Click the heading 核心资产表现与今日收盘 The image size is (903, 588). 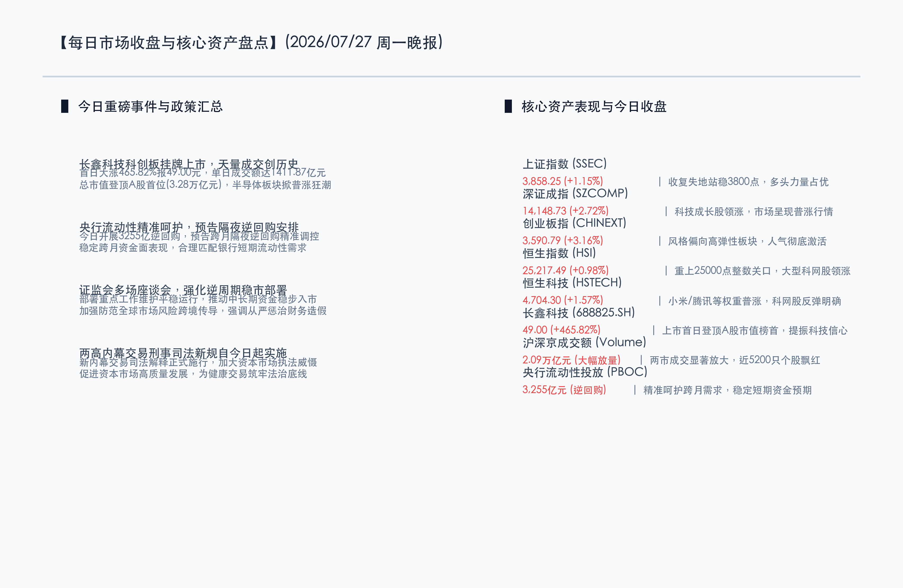coord(594,106)
